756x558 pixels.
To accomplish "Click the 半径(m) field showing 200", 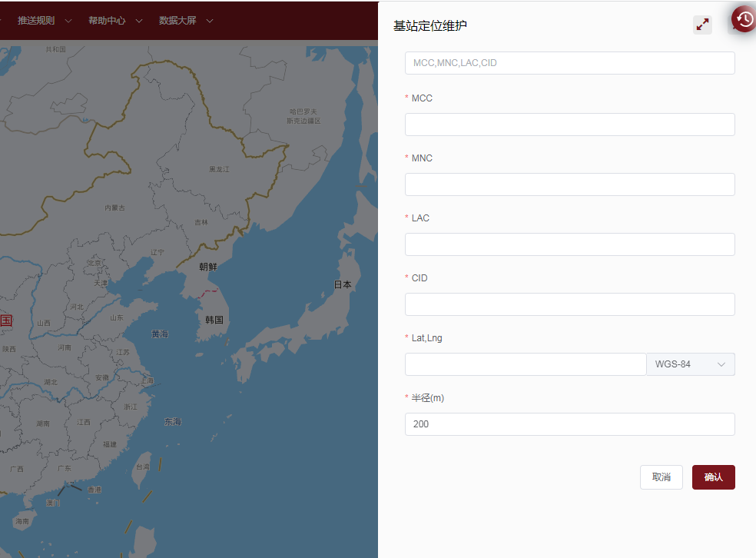I will (x=569, y=424).
